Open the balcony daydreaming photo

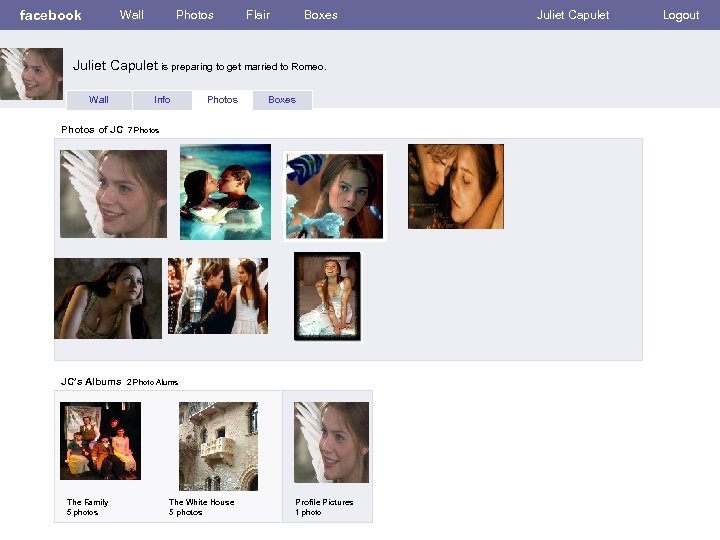point(108,298)
